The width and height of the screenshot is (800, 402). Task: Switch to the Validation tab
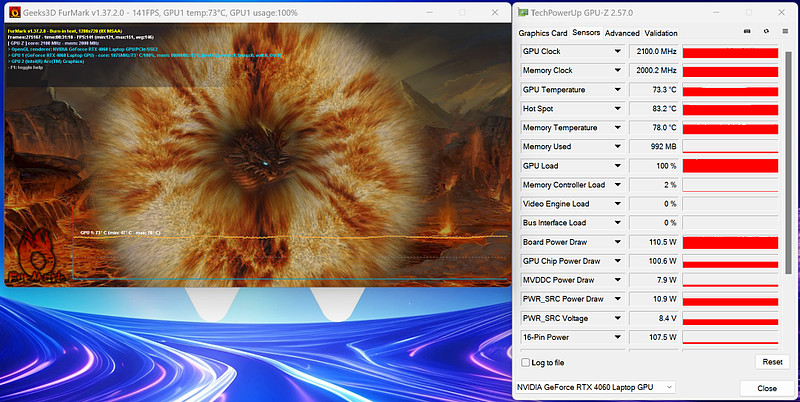(x=661, y=33)
